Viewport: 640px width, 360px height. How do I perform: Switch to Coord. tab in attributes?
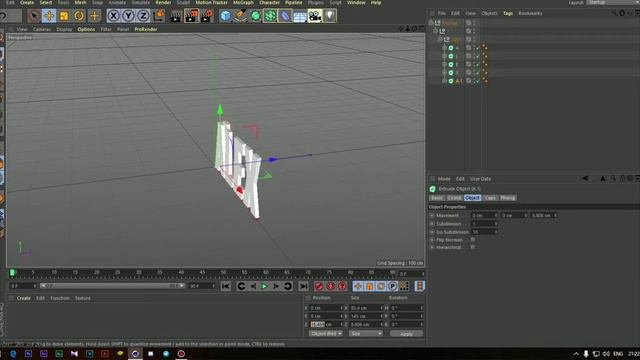(x=454, y=198)
